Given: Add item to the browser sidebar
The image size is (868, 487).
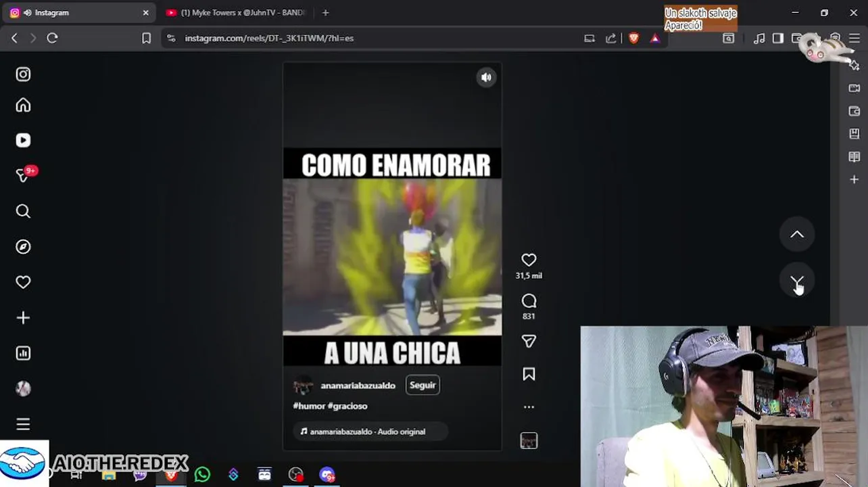Looking at the screenshot, I should coord(854,180).
